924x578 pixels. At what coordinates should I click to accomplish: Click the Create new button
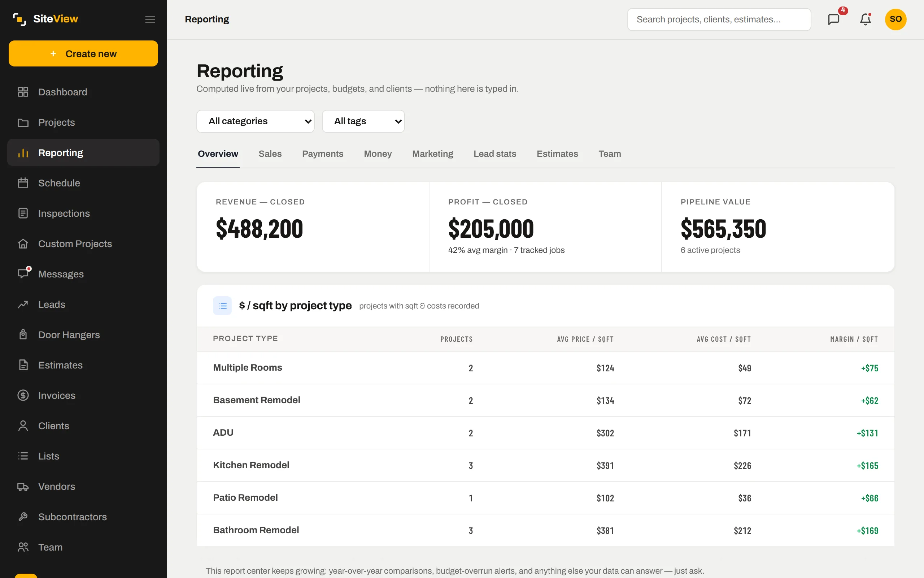(83, 53)
